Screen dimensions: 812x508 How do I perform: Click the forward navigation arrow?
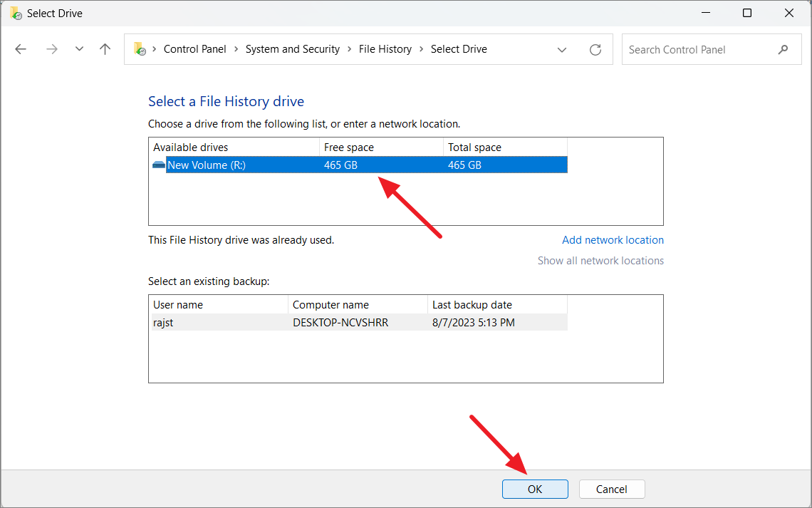[x=51, y=48]
